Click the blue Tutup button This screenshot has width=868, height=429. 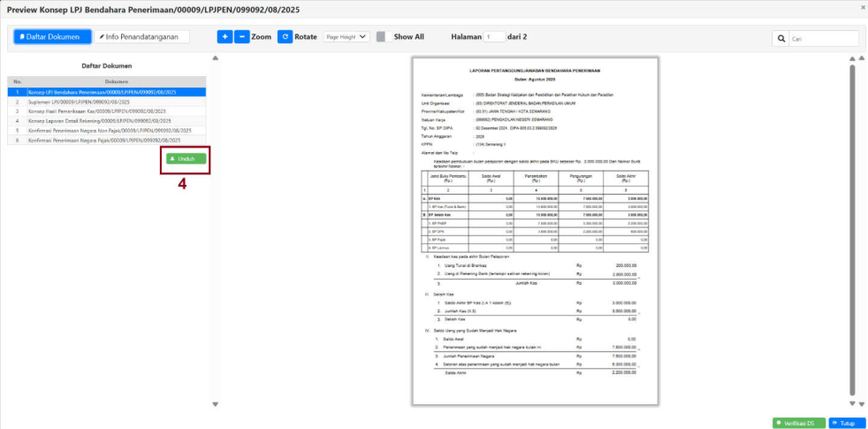click(847, 423)
